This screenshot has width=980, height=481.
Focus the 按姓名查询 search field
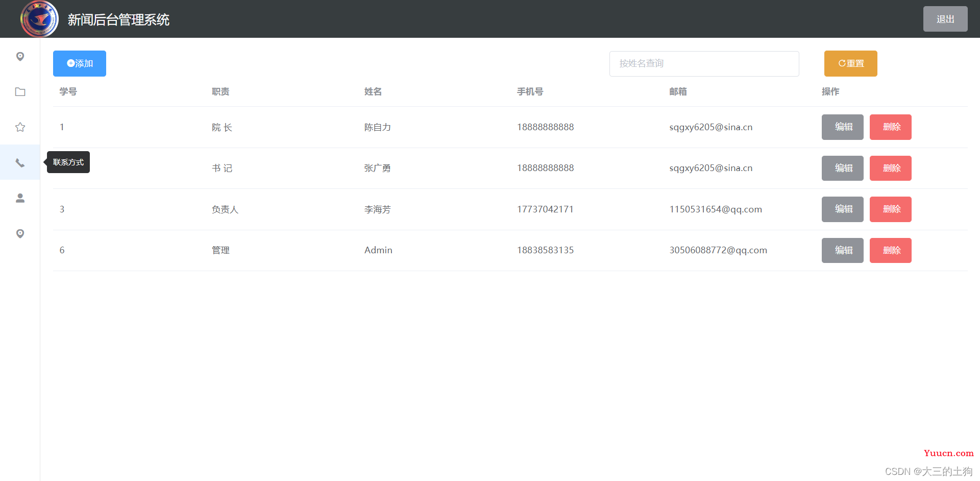(x=704, y=64)
